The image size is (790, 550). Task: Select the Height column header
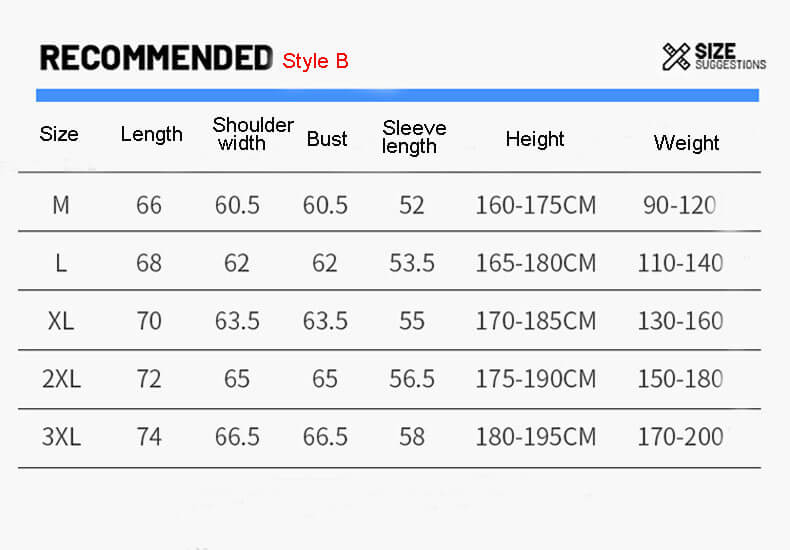pos(535,139)
